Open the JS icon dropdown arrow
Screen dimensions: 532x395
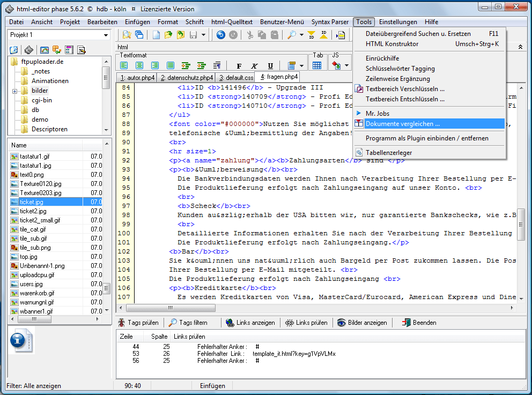tap(347, 66)
